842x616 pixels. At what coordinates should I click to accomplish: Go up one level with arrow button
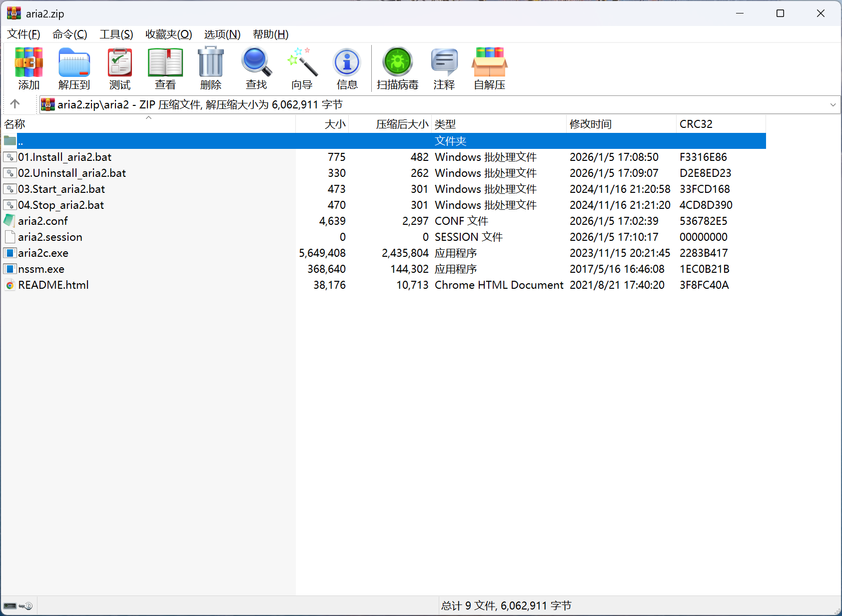point(15,104)
